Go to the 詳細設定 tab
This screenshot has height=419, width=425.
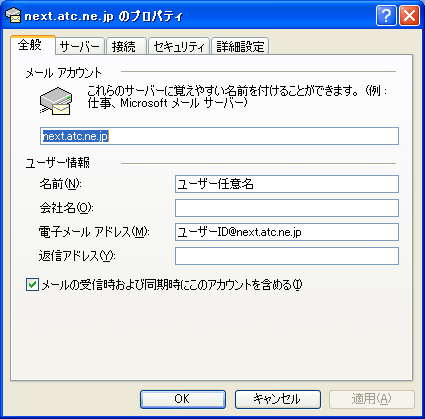click(x=240, y=47)
